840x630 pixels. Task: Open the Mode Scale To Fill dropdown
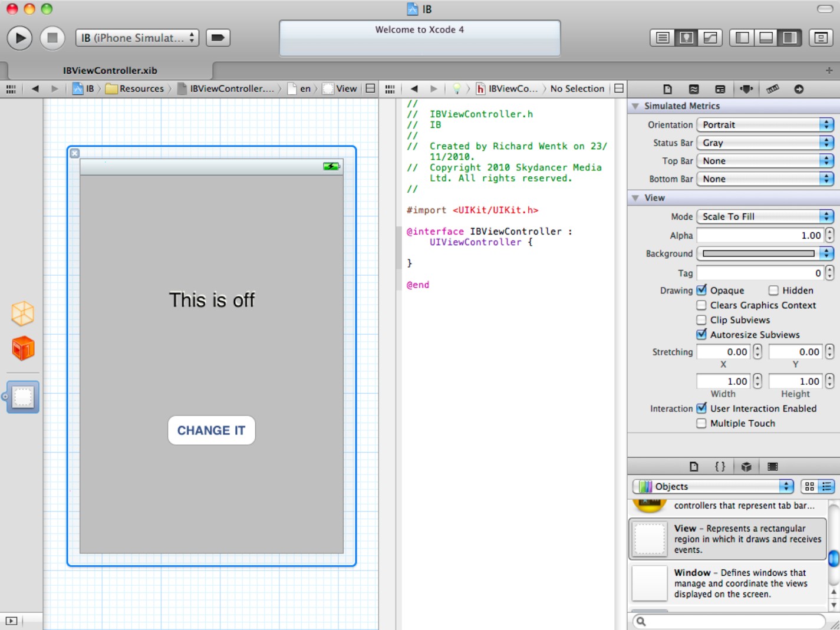765,217
